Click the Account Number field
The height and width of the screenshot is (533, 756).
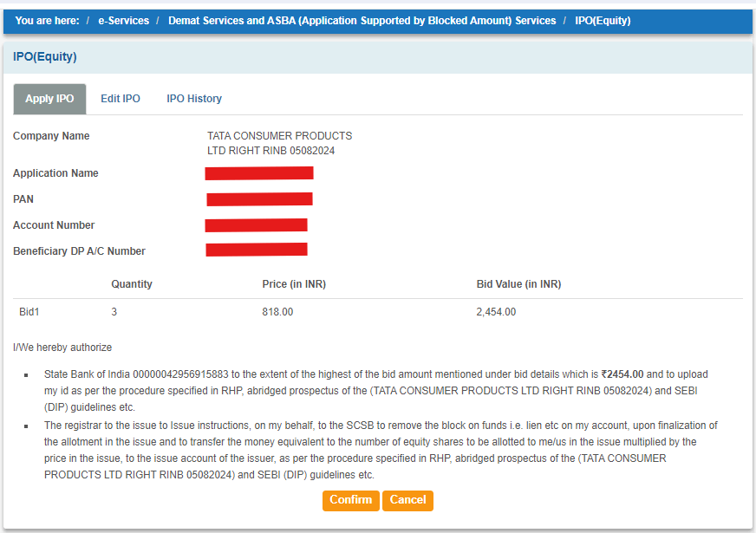pyautogui.click(x=256, y=224)
